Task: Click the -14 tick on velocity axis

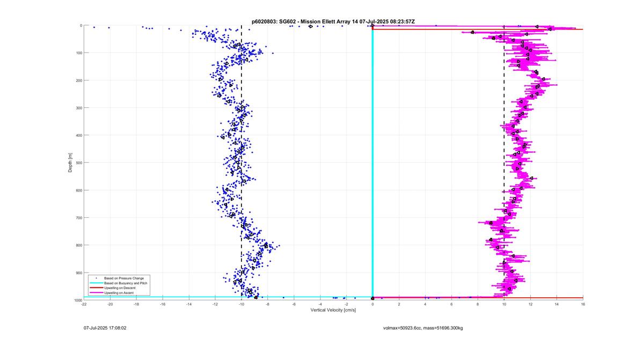Action: 189,304
